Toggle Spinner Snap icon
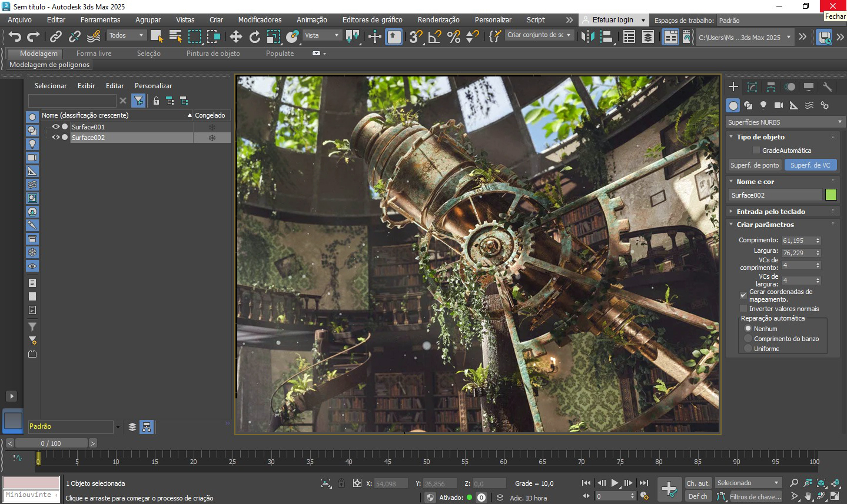Image resolution: width=847 pixels, height=504 pixels. pyautogui.click(x=472, y=36)
